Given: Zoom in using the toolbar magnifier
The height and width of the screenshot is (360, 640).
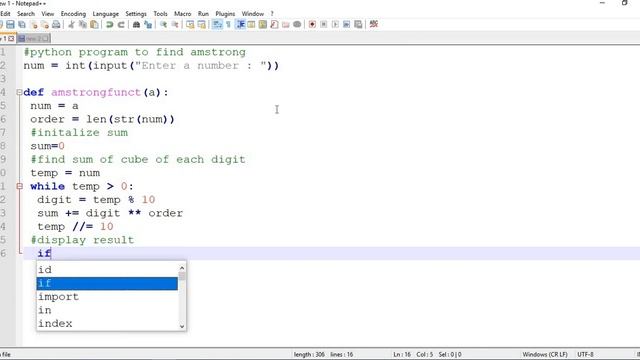Looking at the screenshot, I should [163, 24].
